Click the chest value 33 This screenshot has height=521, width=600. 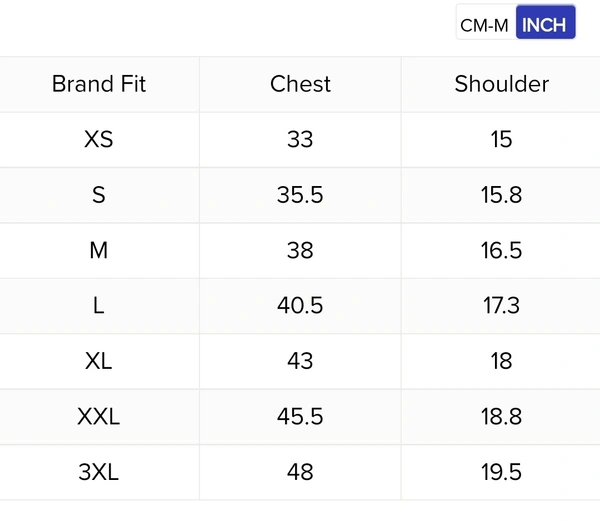[x=300, y=140]
